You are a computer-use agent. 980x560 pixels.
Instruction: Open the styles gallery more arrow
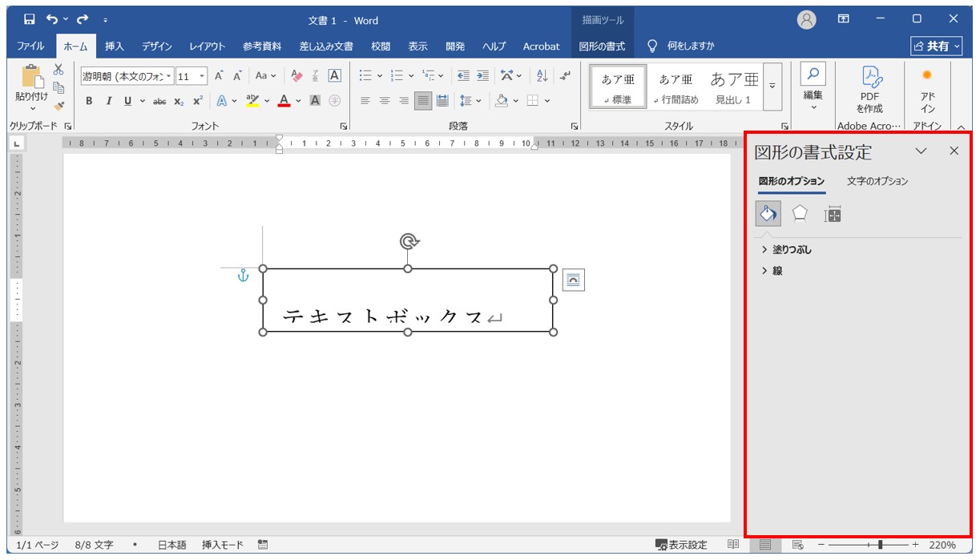pos(772,86)
